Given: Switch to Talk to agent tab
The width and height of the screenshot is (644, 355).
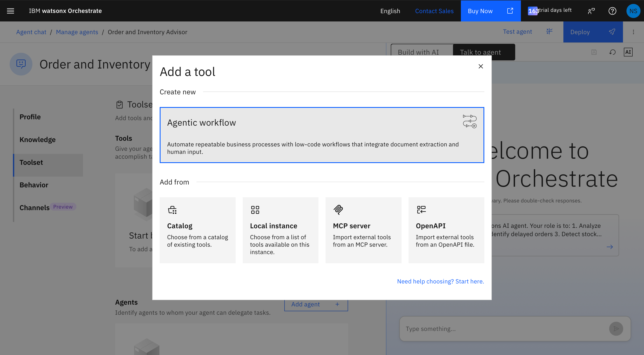Looking at the screenshot, I should point(484,52).
